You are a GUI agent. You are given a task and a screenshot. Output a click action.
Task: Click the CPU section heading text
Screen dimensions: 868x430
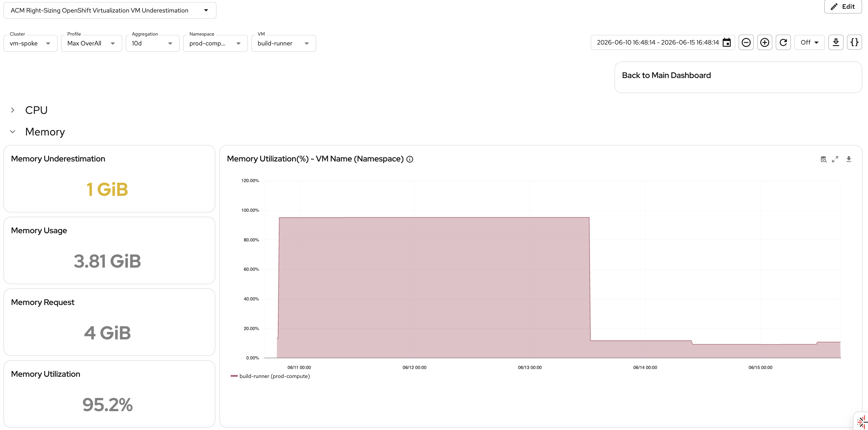click(37, 110)
